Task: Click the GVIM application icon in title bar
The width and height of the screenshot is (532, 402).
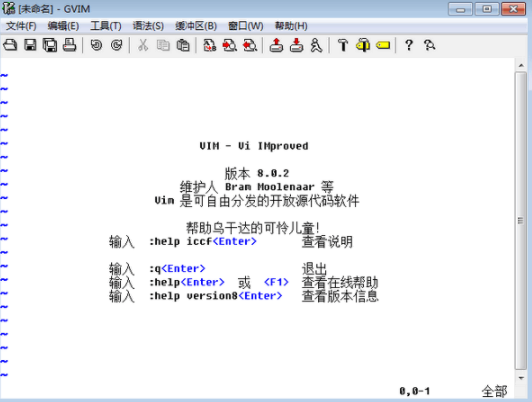Action: pos(8,8)
